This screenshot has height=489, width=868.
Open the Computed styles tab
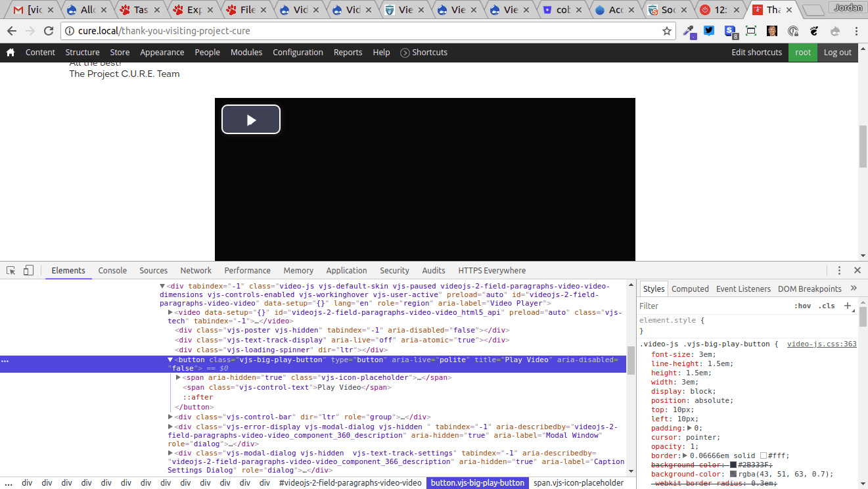pos(690,288)
